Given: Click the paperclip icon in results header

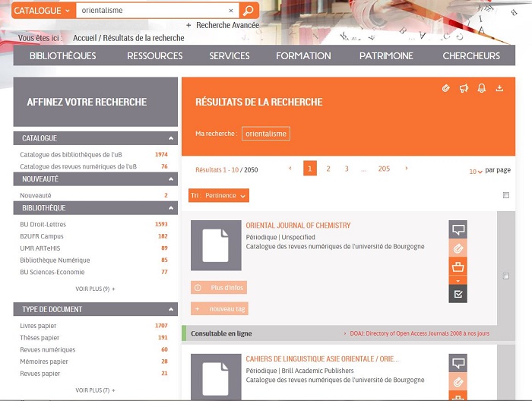Looking at the screenshot, I should pos(446,88).
